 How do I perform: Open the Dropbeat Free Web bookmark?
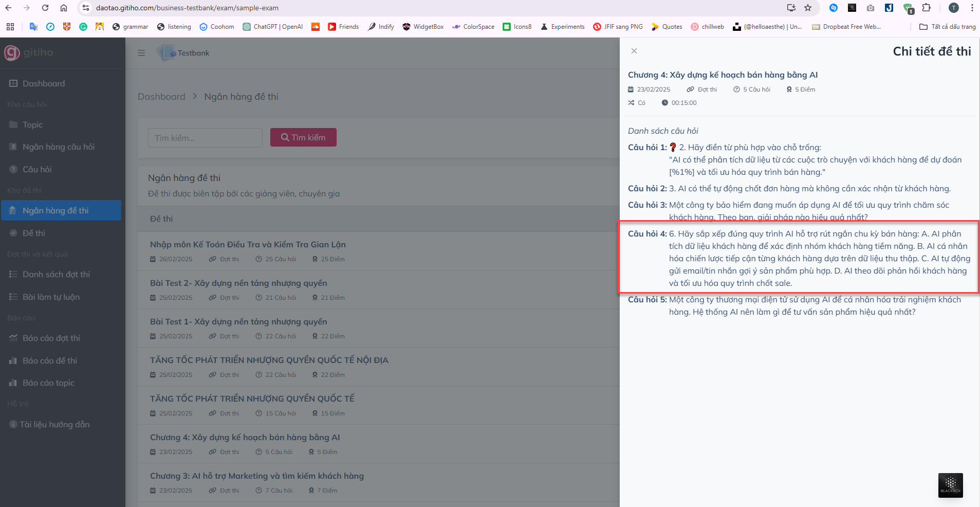click(x=846, y=27)
